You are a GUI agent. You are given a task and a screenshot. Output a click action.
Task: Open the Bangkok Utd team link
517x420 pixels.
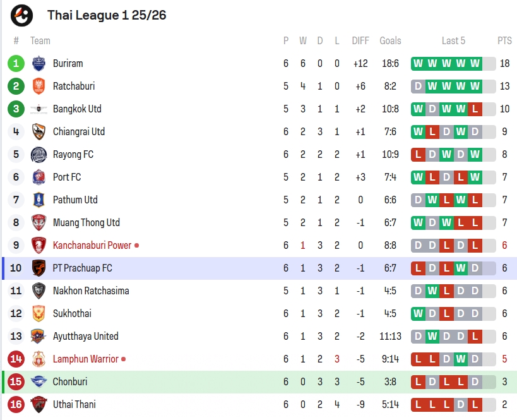click(77, 109)
